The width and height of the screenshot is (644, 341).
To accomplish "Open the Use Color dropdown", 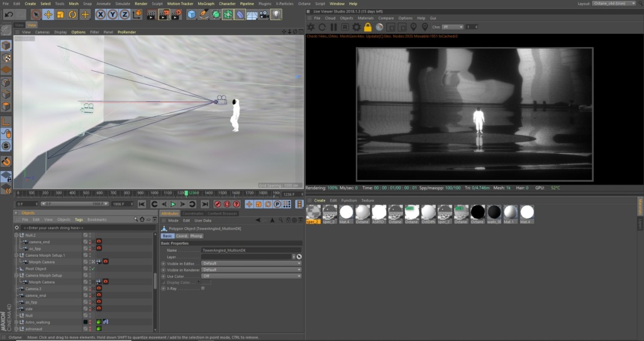I will 251,276.
